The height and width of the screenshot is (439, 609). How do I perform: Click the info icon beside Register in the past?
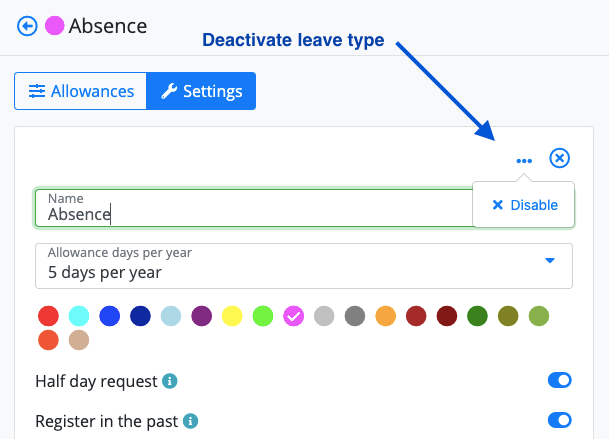coord(190,421)
